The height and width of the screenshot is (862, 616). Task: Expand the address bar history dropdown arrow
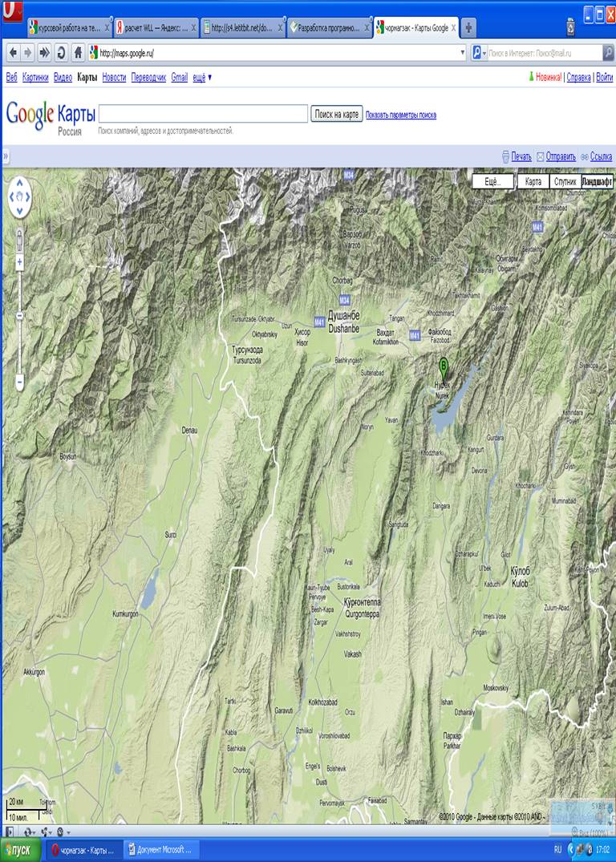click(x=462, y=53)
